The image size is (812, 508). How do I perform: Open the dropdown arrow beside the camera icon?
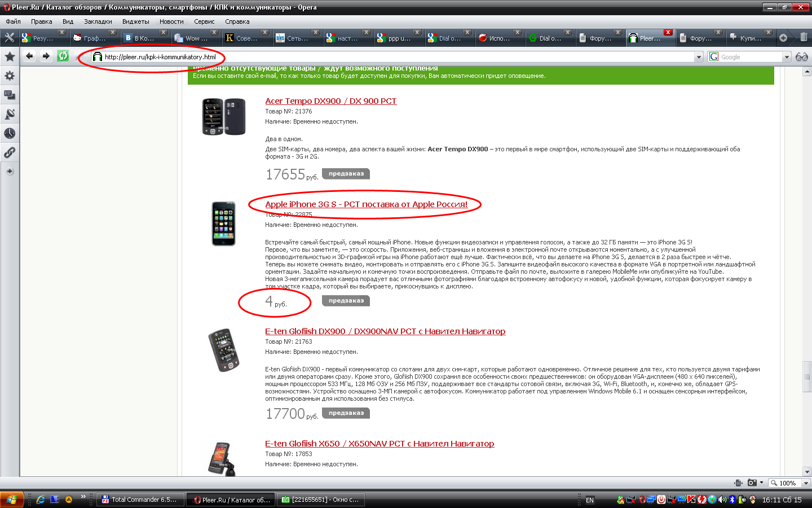762,483
